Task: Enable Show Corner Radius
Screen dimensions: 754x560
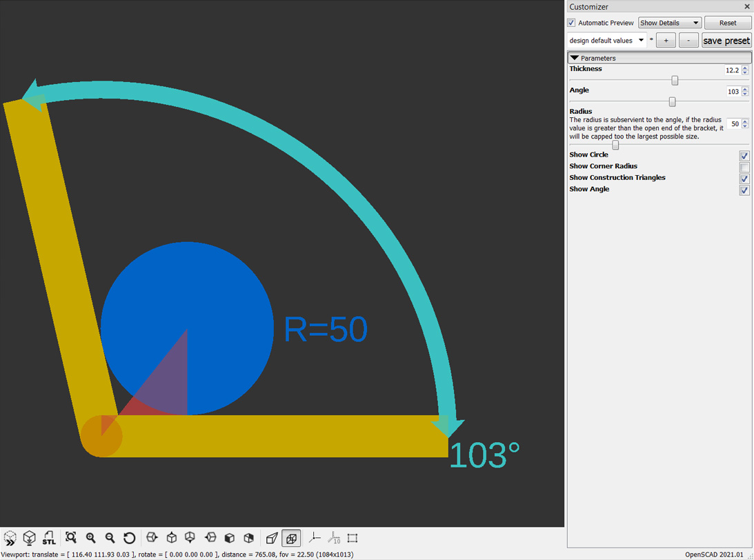Action: 744,167
